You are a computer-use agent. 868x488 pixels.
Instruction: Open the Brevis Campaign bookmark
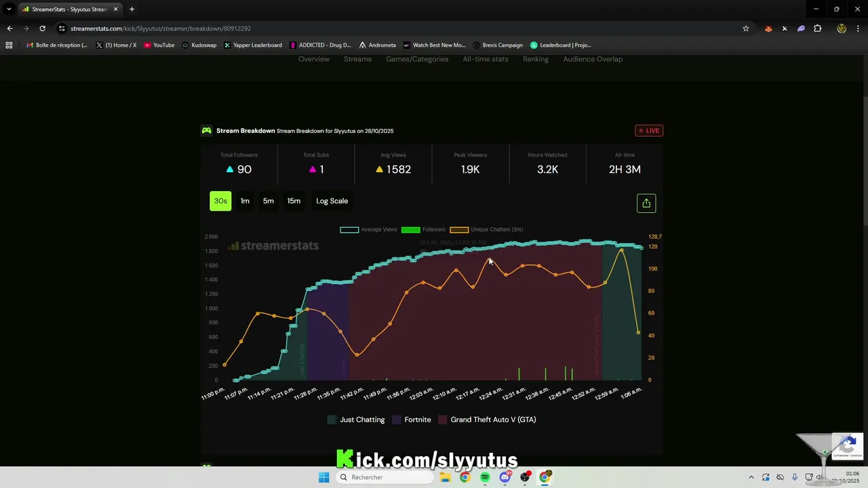[x=498, y=45]
